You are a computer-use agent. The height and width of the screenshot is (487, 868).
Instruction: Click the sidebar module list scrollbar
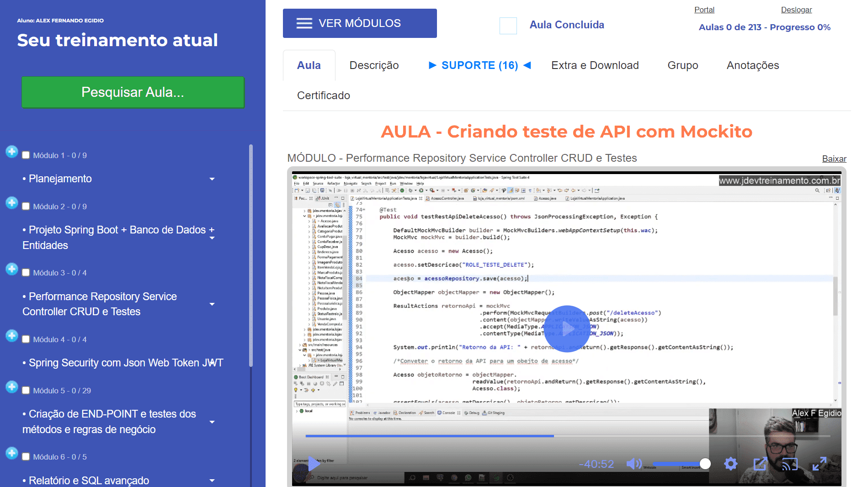(x=250, y=256)
